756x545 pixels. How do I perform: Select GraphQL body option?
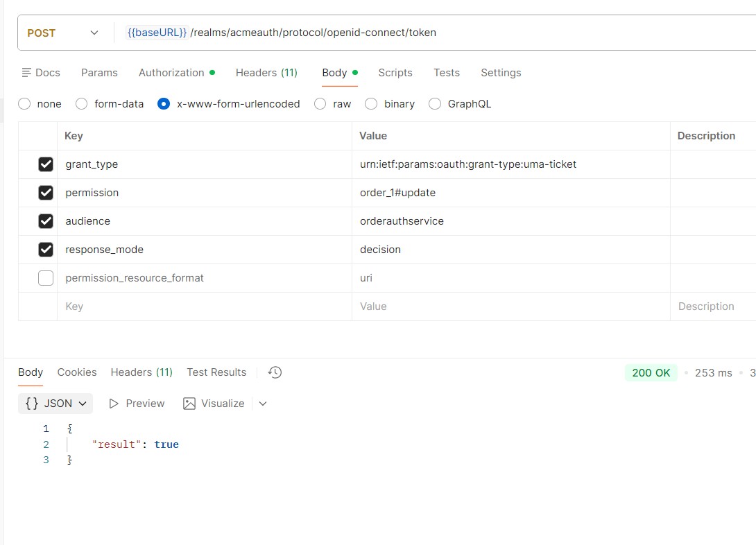point(435,104)
